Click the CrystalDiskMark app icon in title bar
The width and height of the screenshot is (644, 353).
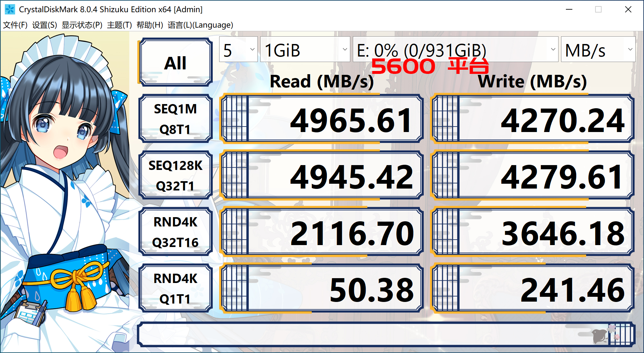point(10,9)
